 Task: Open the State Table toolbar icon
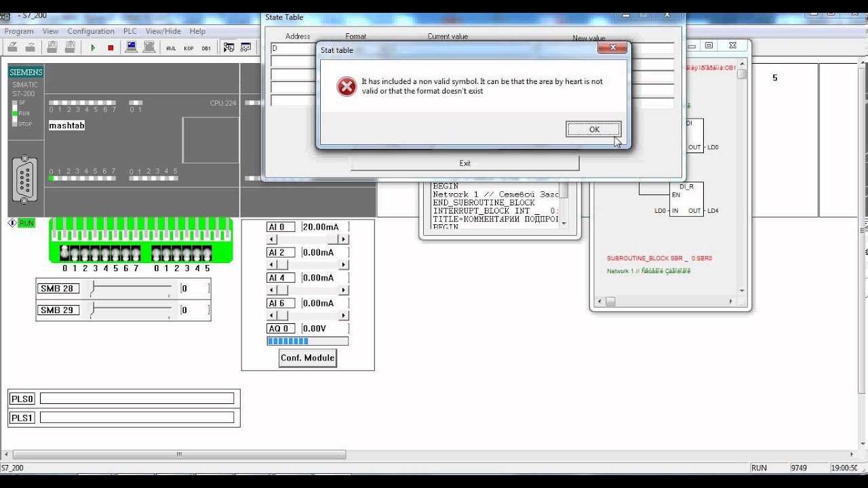(229, 47)
